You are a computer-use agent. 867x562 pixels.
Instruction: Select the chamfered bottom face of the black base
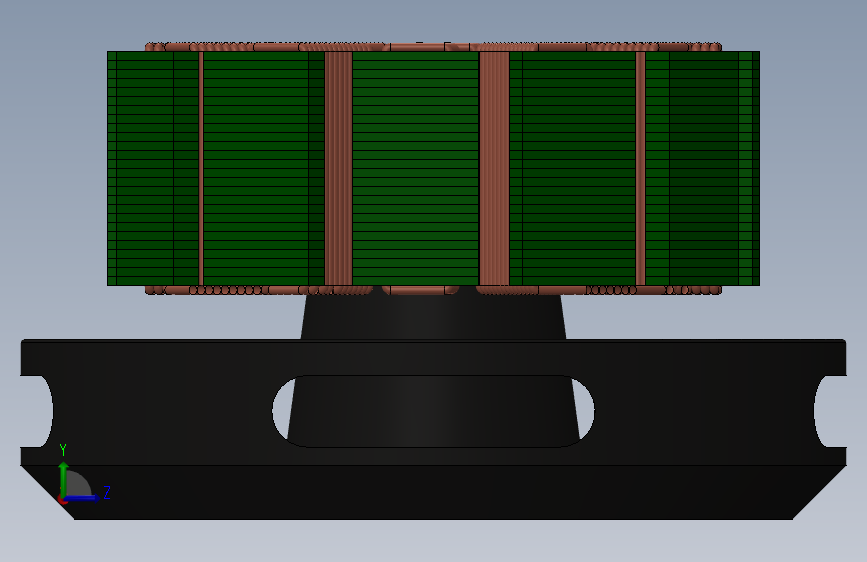click(433, 492)
